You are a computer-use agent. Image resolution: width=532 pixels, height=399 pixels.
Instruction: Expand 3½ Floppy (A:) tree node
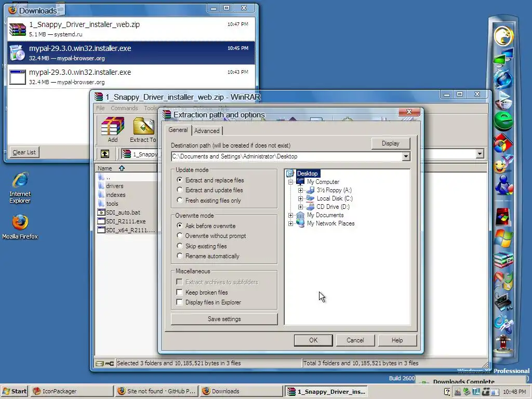coord(300,190)
